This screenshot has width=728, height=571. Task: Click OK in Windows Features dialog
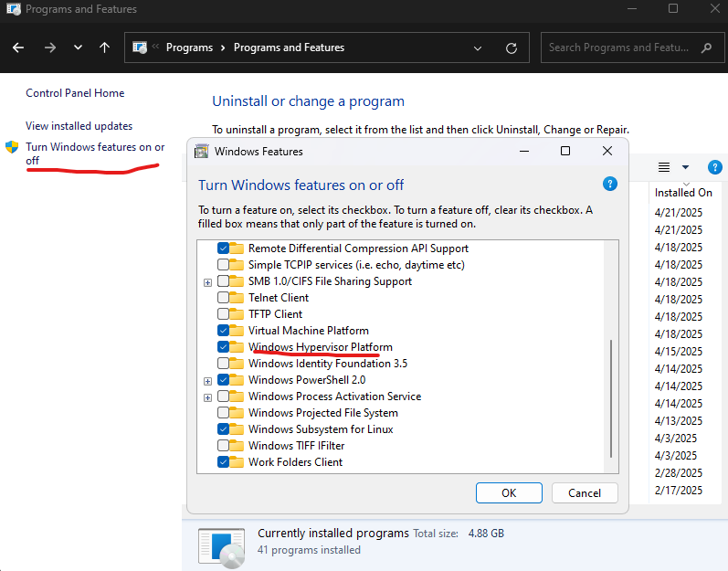[509, 492]
